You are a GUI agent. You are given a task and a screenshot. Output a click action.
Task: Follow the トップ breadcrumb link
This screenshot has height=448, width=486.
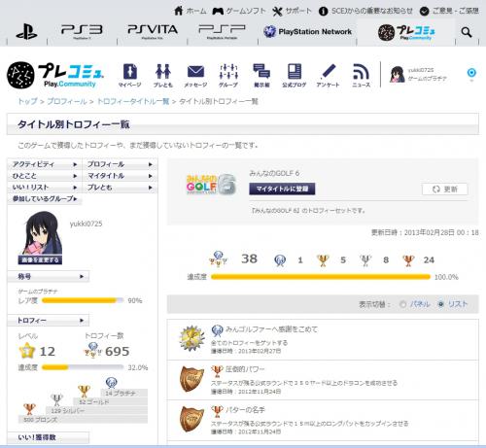(x=27, y=101)
